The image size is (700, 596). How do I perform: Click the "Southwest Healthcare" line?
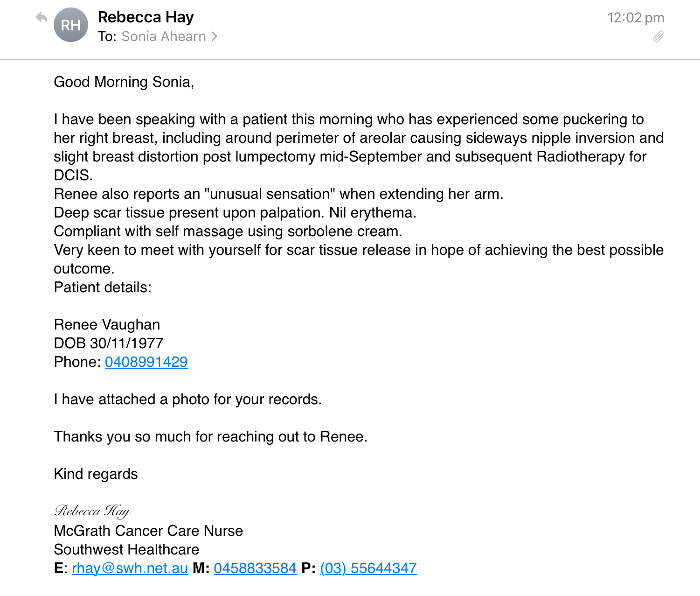tap(126, 549)
